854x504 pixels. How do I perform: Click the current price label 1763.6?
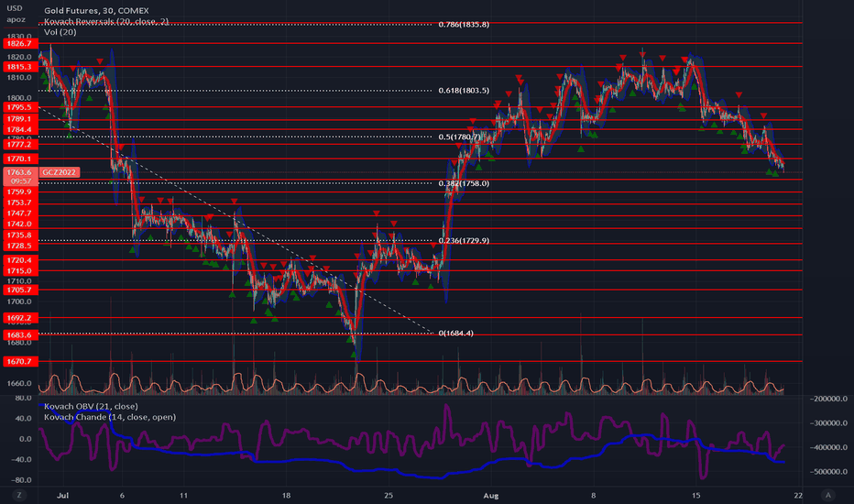(21, 172)
